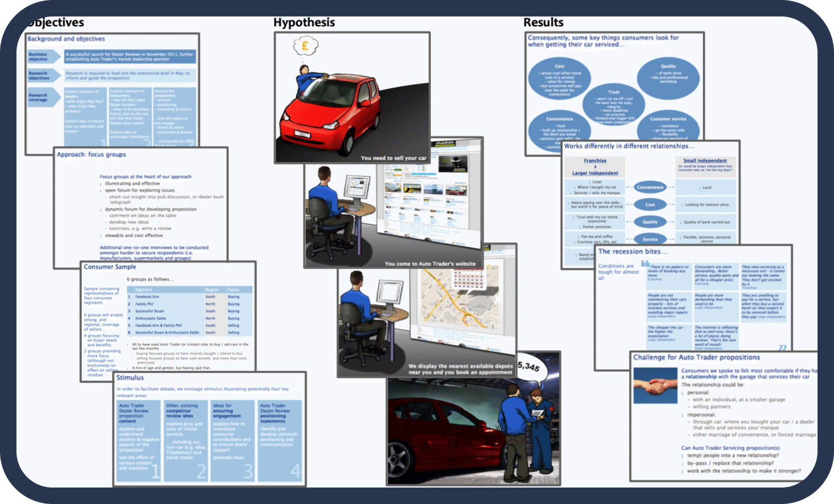Click 'Quality of work carried out' cell

pos(706,222)
